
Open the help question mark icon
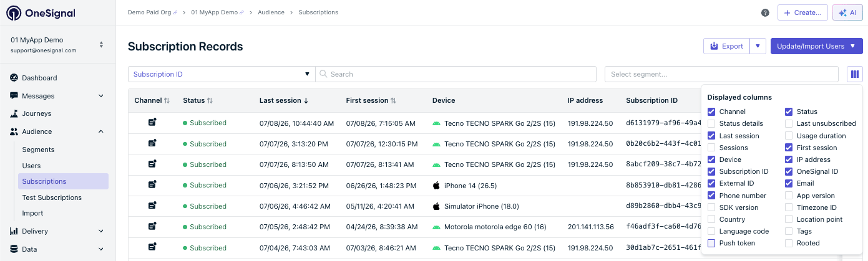765,12
